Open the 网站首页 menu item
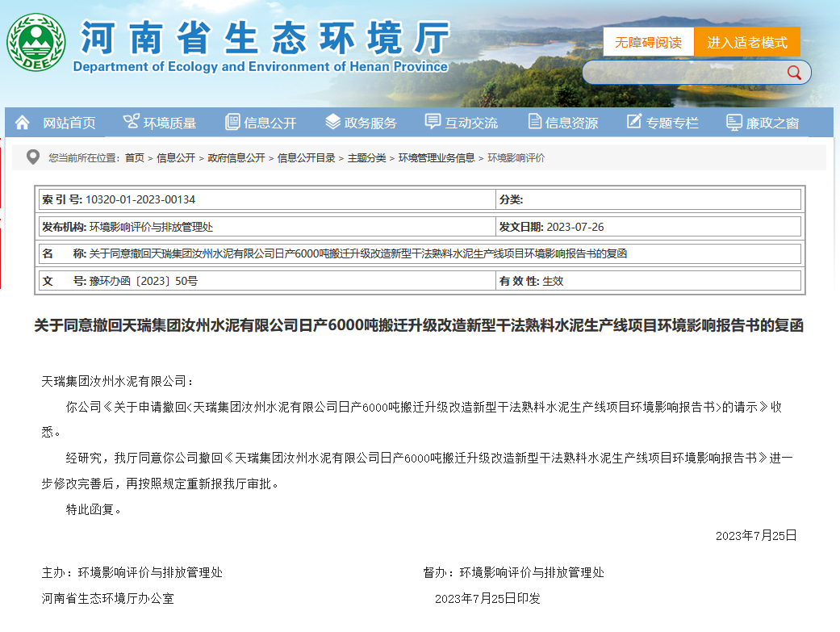This screenshot has height=632, width=840. point(69,123)
